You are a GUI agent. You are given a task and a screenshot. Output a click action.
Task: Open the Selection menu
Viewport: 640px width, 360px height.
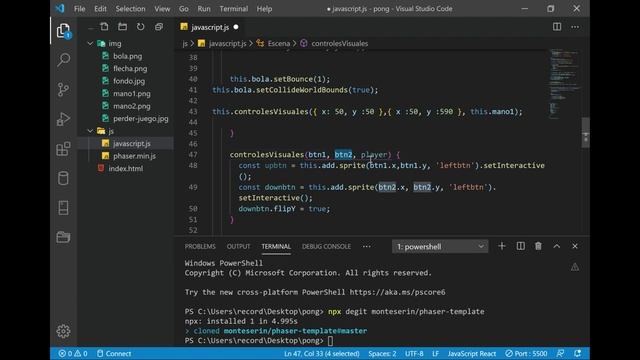point(130,9)
